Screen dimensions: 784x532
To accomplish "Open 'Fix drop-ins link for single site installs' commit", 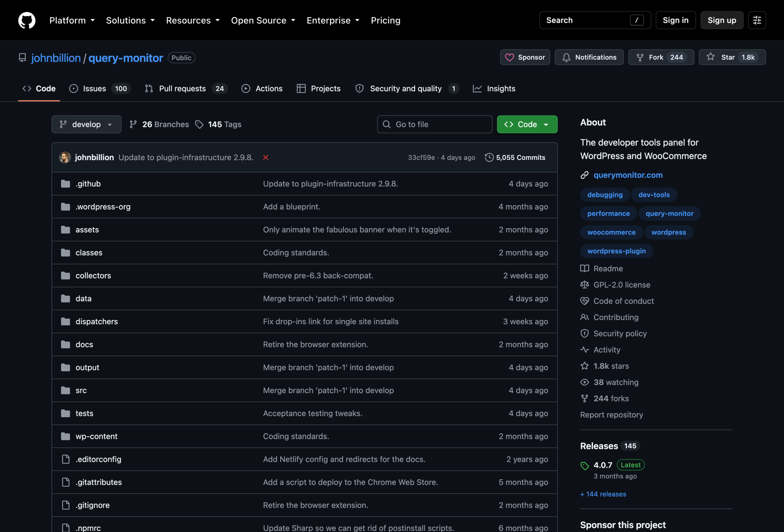I will pyautogui.click(x=331, y=322).
